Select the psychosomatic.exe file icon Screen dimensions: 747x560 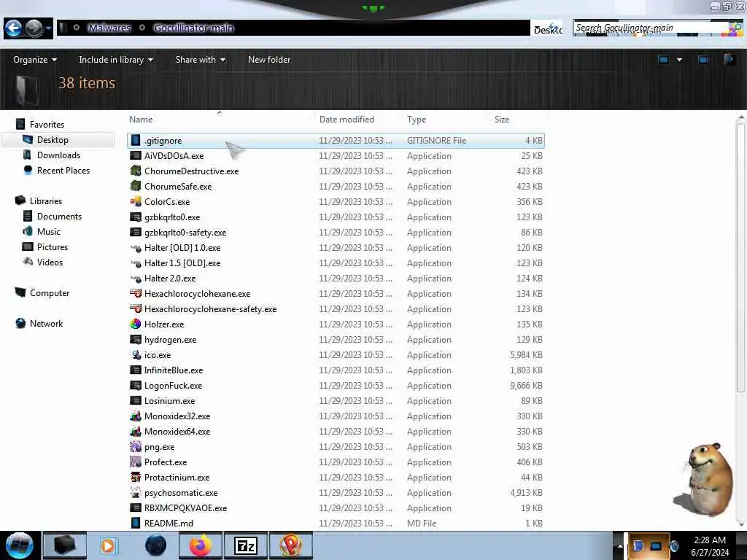coord(136,492)
